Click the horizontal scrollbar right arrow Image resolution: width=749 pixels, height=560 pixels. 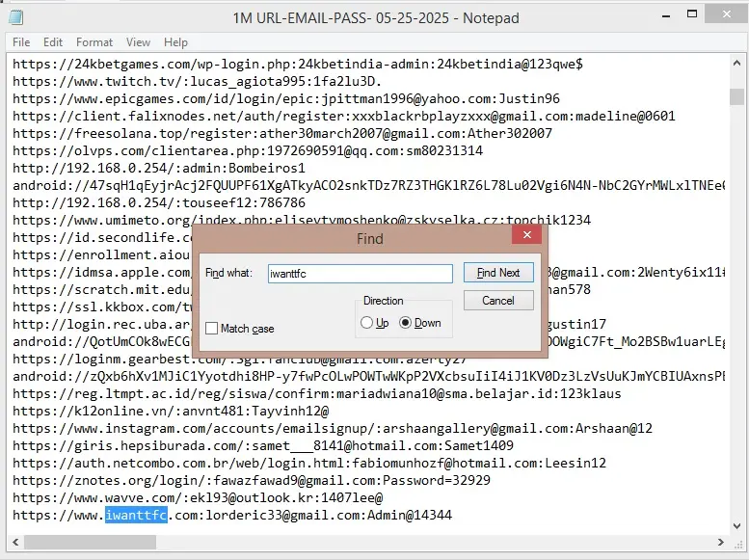click(x=721, y=543)
